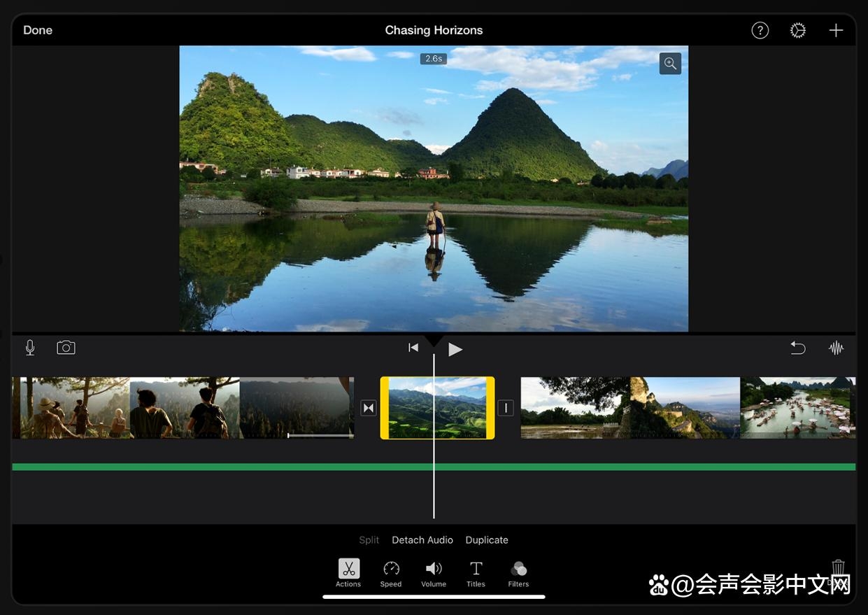
Task: Select Duplicate from the clip options
Action: 487,539
